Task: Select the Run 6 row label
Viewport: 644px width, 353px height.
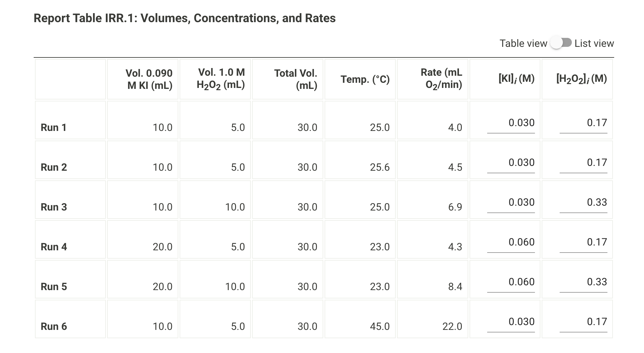Action: (53, 326)
